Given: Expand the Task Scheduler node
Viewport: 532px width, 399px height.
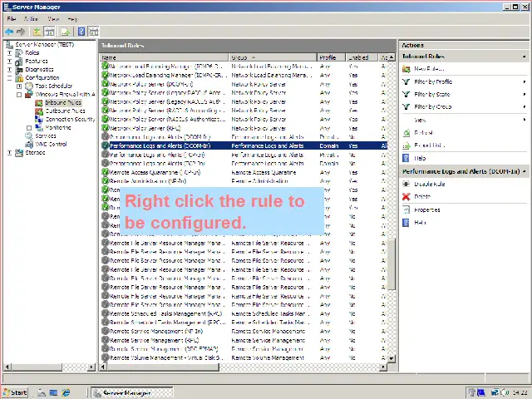Looking at the screenshot, I should pos(19,86).
